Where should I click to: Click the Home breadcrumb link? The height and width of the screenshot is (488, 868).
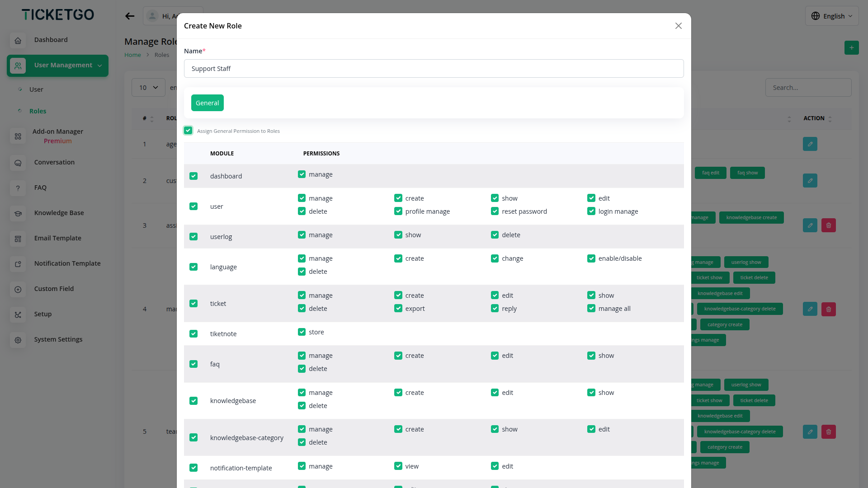pyautogui.click(x=132, y=55)
